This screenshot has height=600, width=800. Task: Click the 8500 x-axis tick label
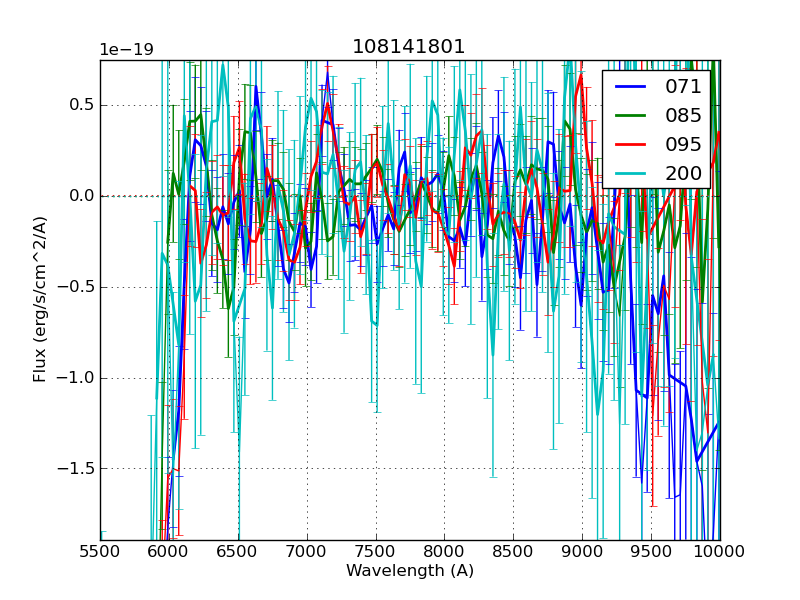coord(513,552)
